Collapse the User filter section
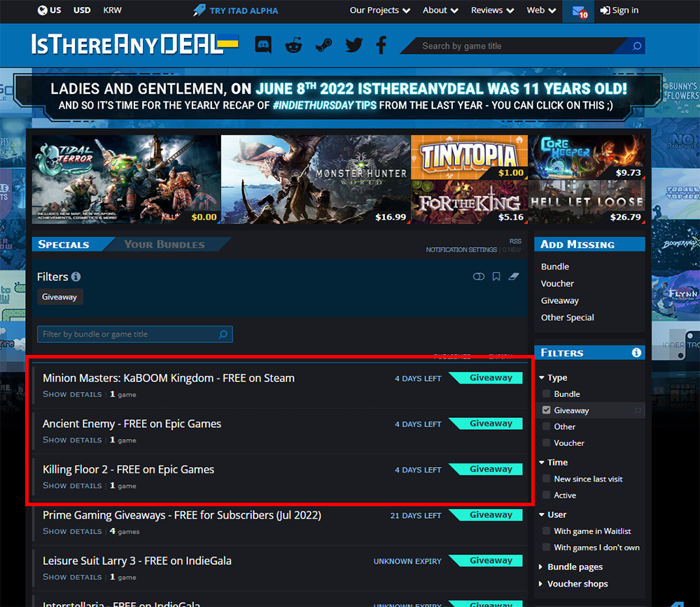The width and height of the screenshot is (700, 607). tap(553, 515)
